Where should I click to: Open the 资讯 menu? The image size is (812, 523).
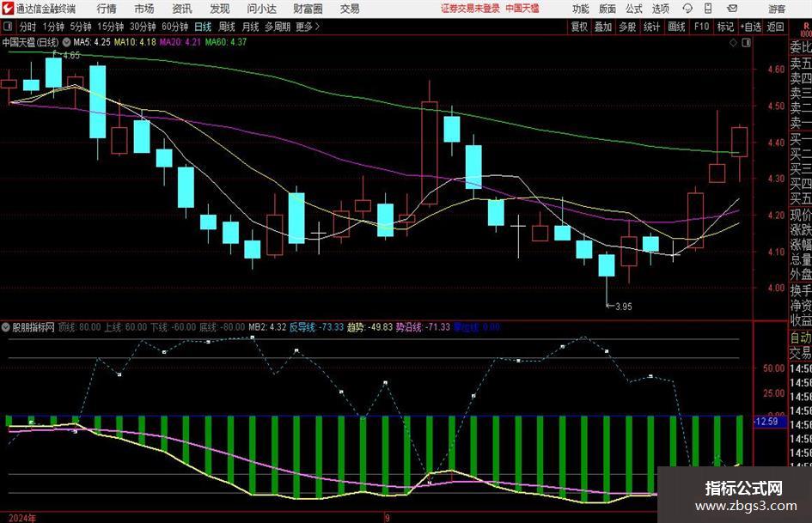pos(182,9)
